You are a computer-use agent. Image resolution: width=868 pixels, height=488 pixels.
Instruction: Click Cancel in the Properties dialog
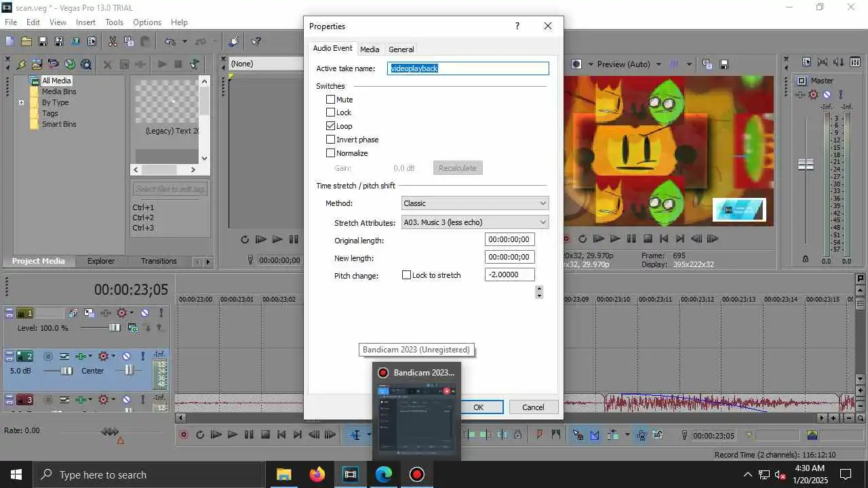pyautogui.click(x=533, y=407)
